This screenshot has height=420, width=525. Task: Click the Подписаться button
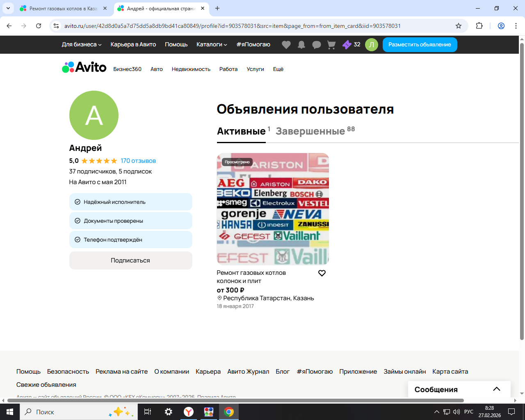pyautogui.click(x=131, y=260)
